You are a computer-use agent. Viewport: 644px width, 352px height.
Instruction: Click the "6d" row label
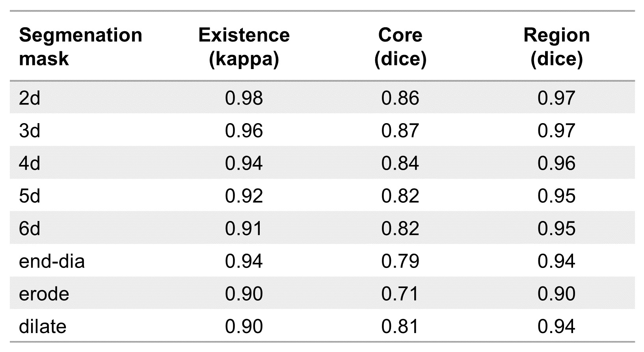pyautogui.click(x=30, y=229)
